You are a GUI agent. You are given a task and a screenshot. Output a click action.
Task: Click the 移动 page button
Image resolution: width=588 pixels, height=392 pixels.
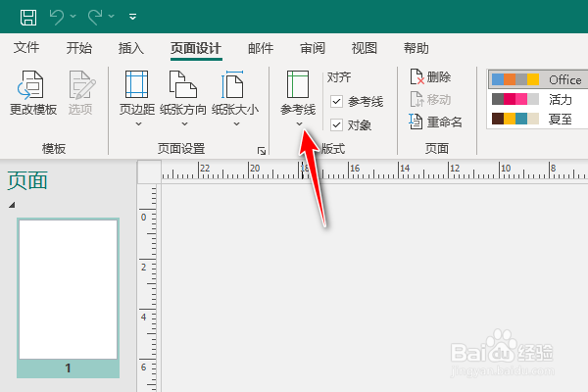point(430,99)
